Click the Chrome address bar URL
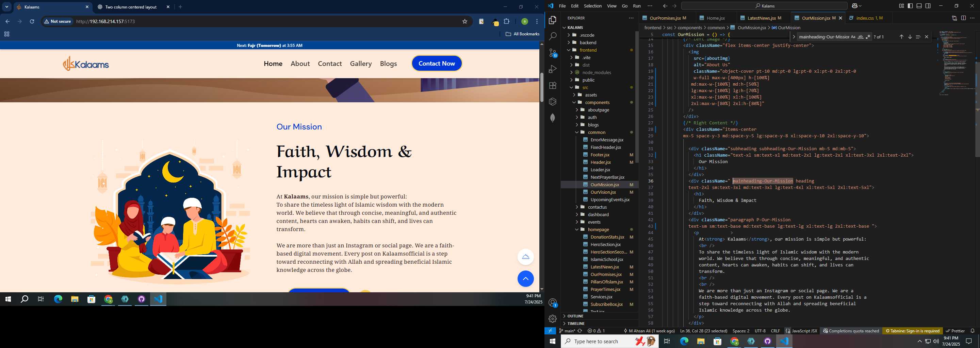This screenshot has height=348, width=980. (106, 22)
